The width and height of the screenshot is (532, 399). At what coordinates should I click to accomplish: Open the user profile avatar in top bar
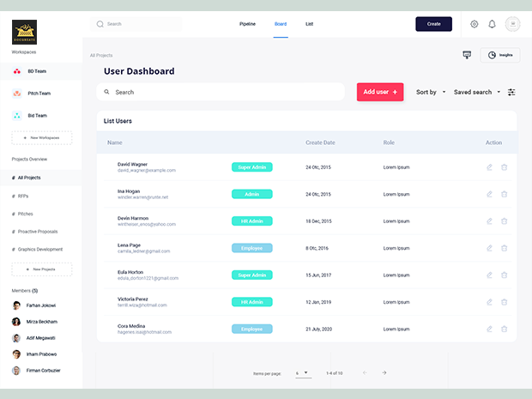(x=512, y=24)
